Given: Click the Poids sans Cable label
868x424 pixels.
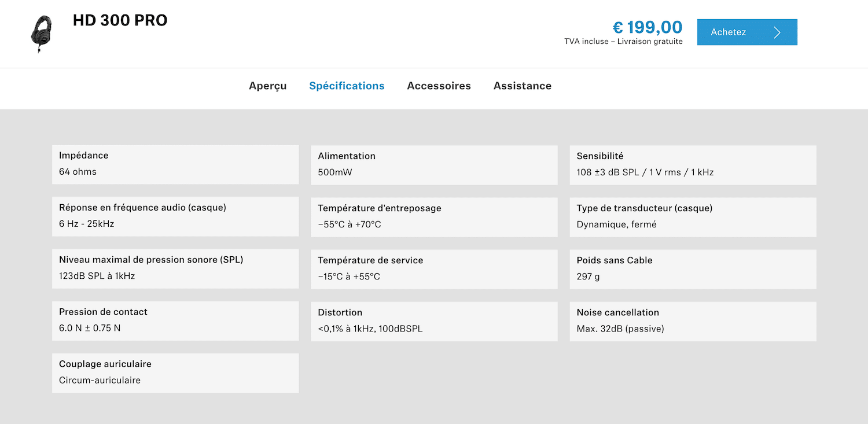Looking at the screenshot, I should [615, 260].
